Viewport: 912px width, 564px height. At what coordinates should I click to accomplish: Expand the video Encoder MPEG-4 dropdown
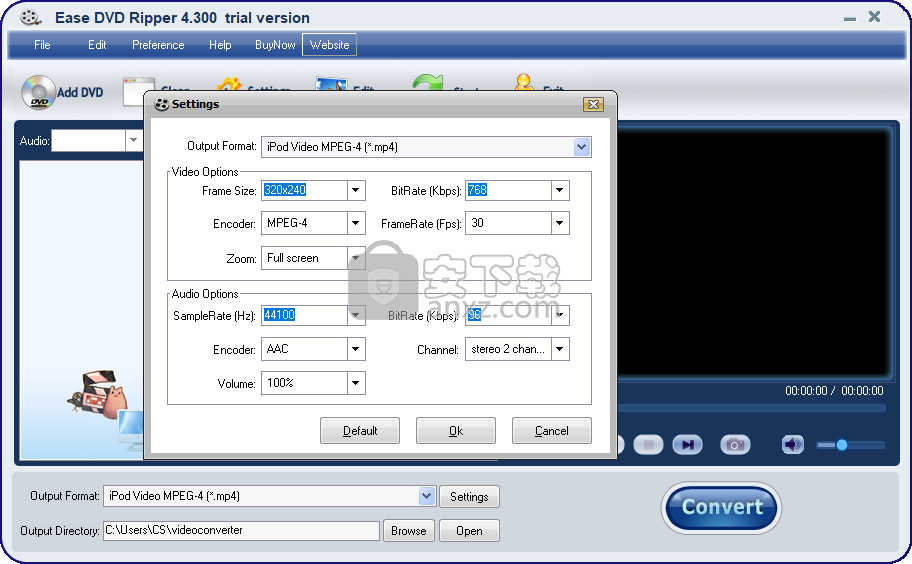[x=356, y=223]
